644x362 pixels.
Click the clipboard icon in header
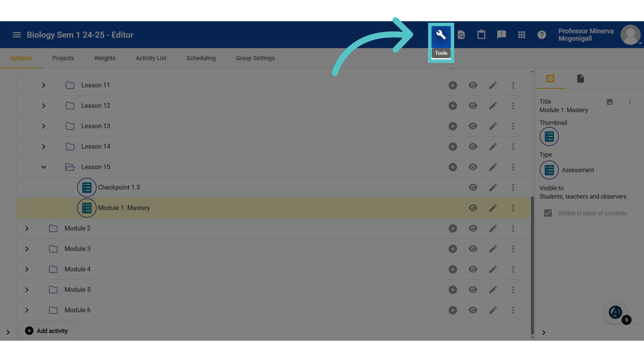coord(481,35)
